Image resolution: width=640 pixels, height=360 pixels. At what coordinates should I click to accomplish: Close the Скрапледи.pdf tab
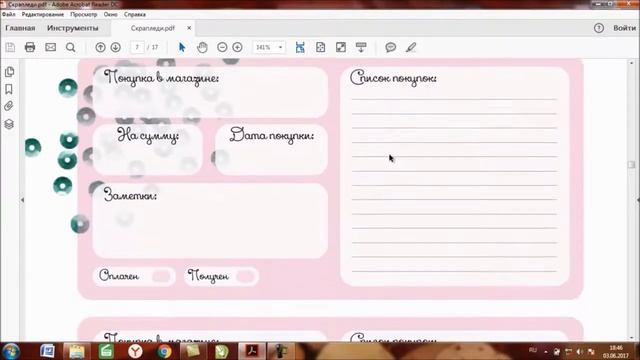[x=189, y=28]
